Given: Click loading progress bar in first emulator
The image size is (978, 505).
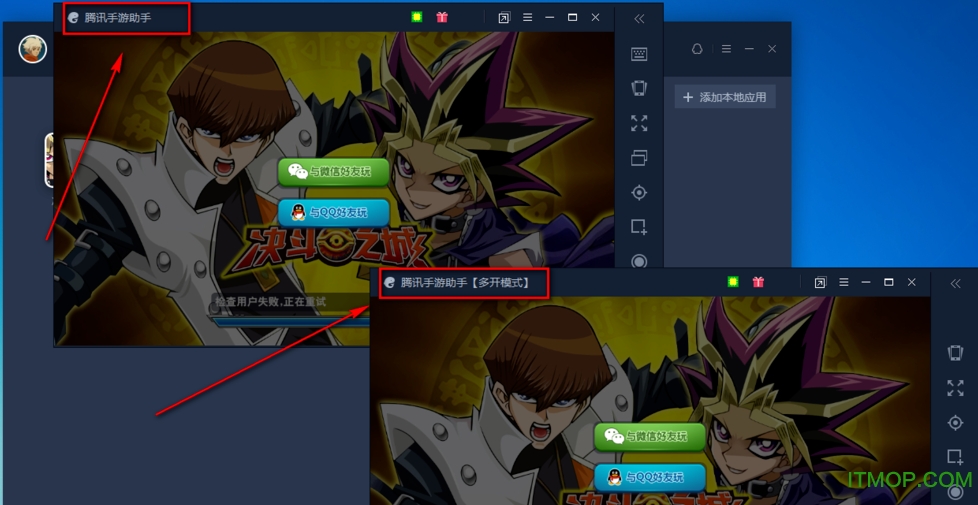Looking at the screenshot, I should point(290,322).
